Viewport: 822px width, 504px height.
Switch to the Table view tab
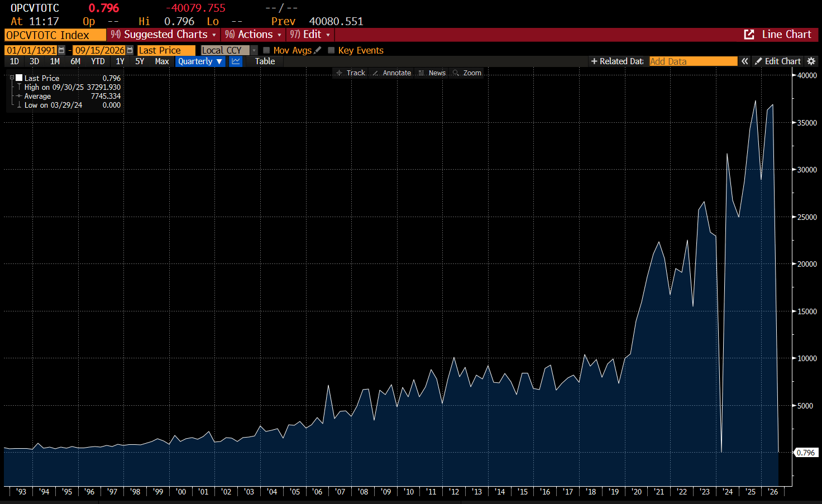click(265, 61)
